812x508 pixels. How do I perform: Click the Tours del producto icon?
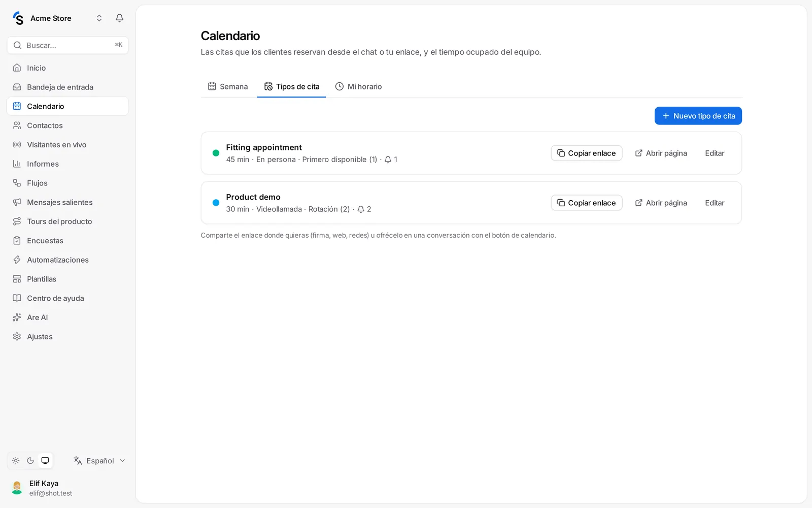[17, 221]
